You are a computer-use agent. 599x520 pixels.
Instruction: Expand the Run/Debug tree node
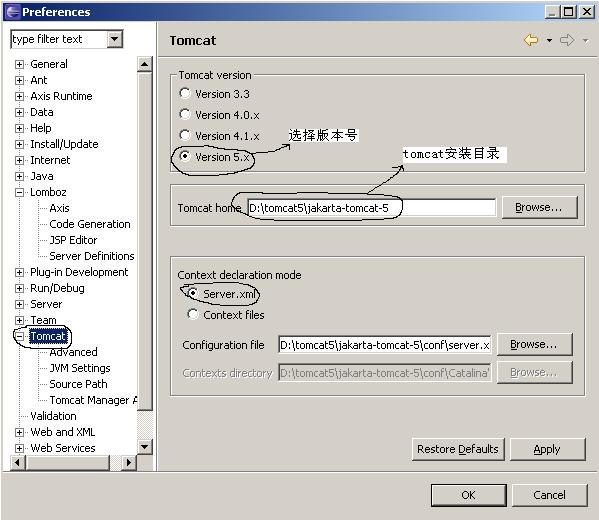(x=19, y=288)
